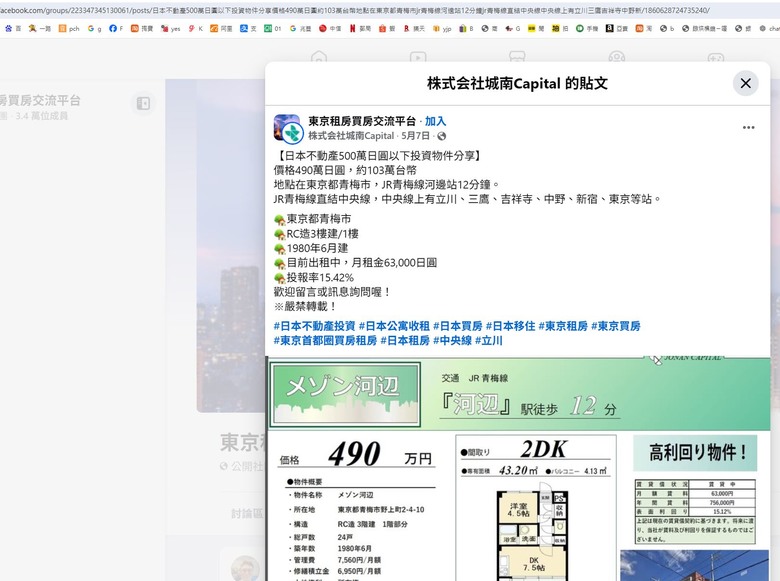
Task: Click the Facebook Marketplace nav icon
Action: point(517,57)
